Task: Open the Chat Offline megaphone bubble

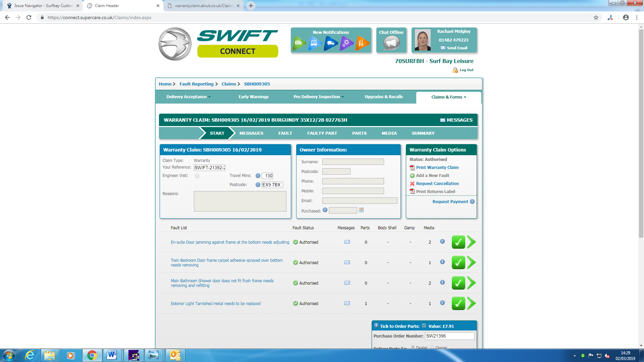Action: point(391,43)
